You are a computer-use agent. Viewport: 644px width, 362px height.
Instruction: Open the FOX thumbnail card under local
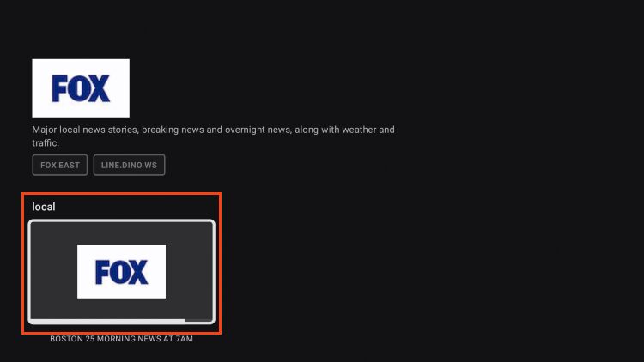(x=122, y=272)
